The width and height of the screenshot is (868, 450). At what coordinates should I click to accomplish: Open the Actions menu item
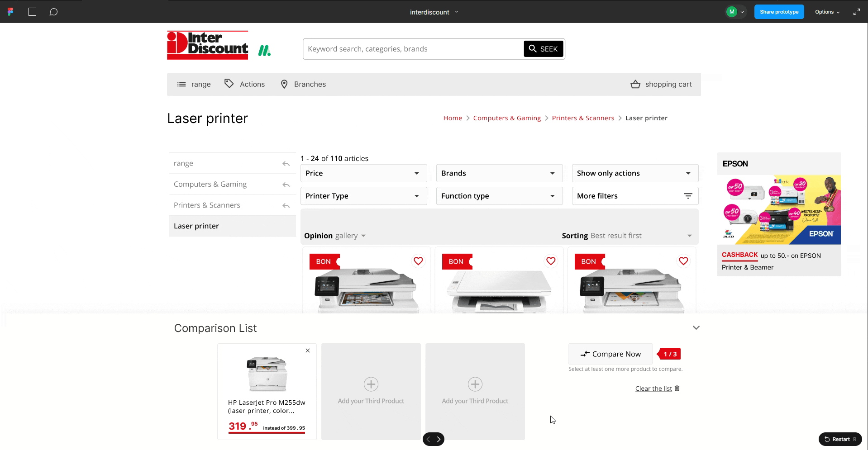(x=245, y=84)
